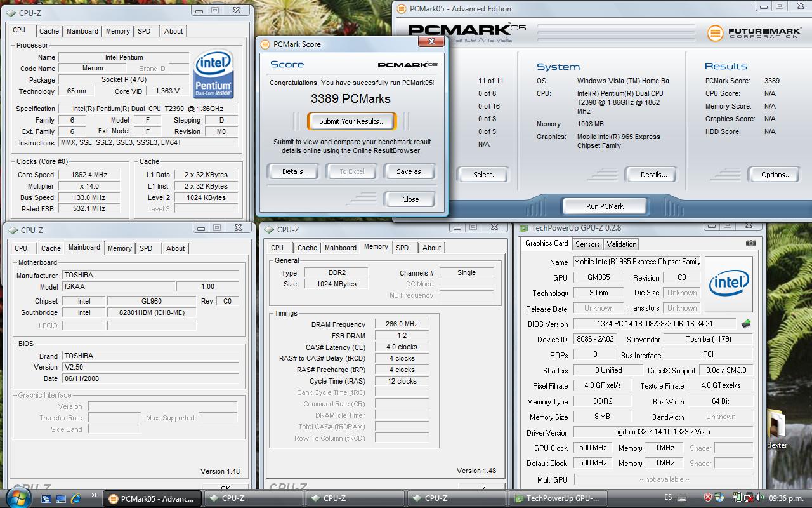Click GPU field GM965 in GPU-Z
Screen dimensions: 812x508
click(x=599, y=277)
